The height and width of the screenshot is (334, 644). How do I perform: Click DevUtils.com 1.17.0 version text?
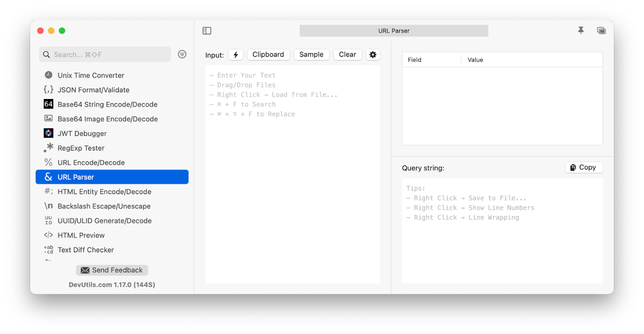point(112,285)
